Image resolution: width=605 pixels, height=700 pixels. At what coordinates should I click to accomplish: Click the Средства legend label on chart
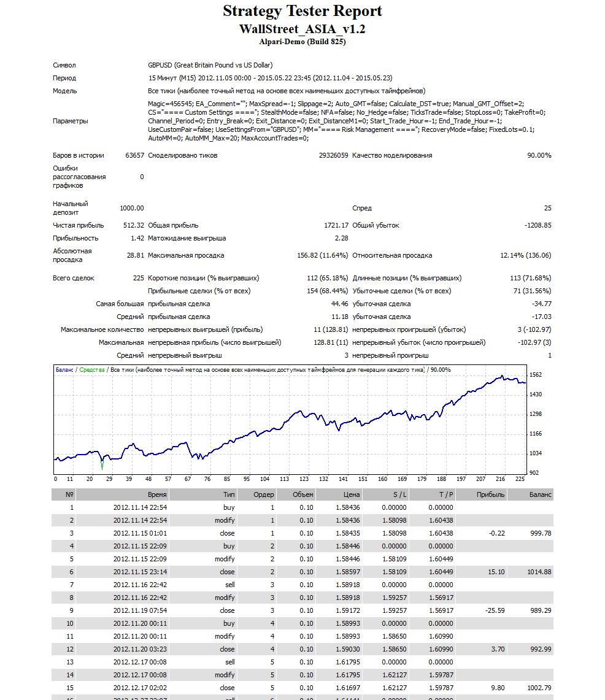(92, 370)
